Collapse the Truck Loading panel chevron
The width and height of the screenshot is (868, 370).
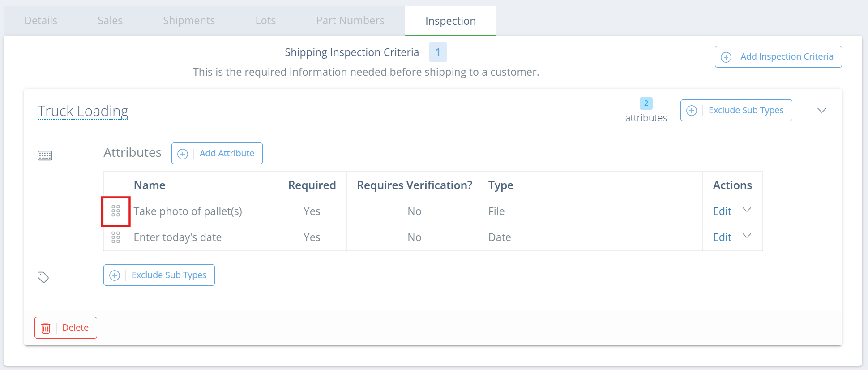pyautogui.click(x=821, y=111)
